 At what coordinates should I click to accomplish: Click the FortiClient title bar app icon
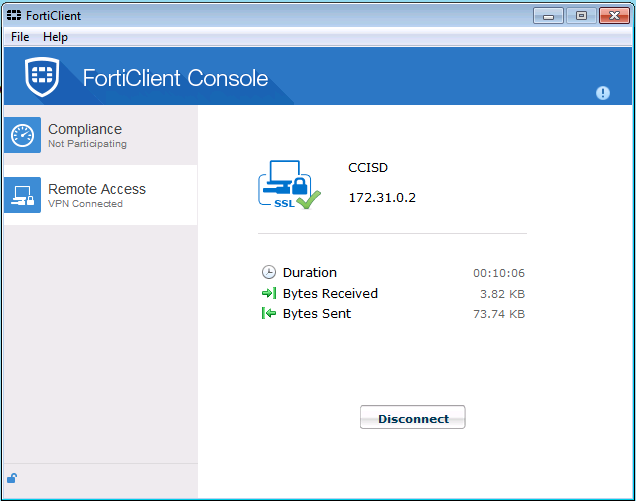(14, 15)
